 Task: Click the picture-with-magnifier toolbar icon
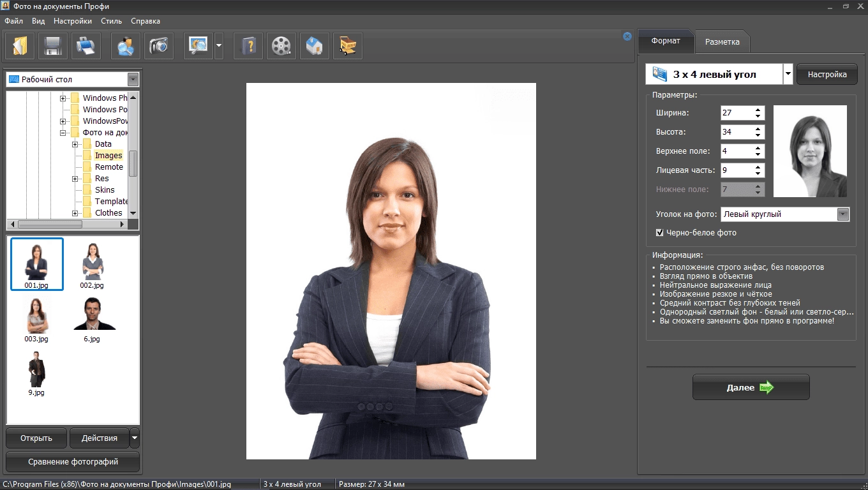pyautogui.click(x=198, y=46)
